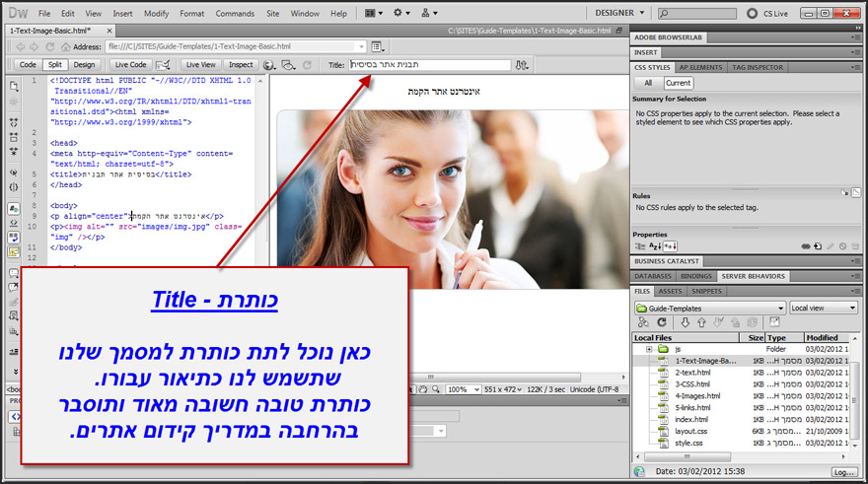Open the Commands menu
This screenshot has height=484, width=868.
235,13
